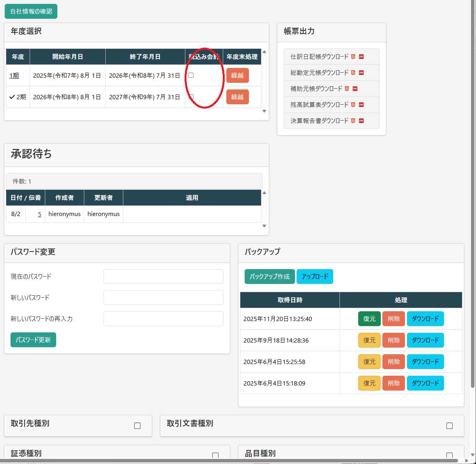
Task: Download 仕訳日記帳 as HTML
Action: click(x=353, y=57)
